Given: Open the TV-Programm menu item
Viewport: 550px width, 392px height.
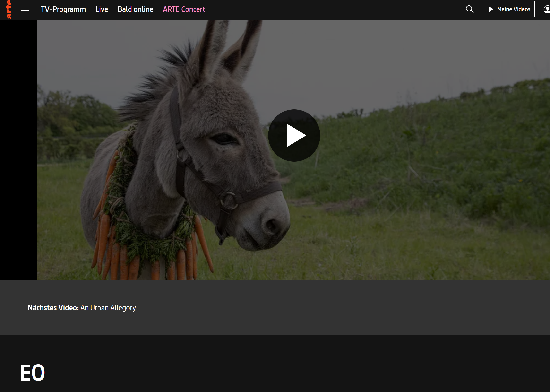Looking at the screenshot, I should coord(63,9).
